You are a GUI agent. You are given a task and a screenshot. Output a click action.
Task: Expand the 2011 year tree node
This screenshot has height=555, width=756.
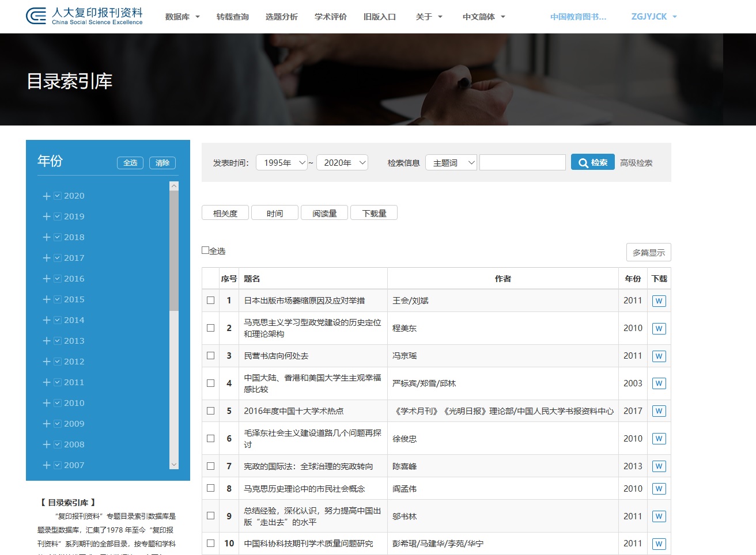[x=47, y=382]
